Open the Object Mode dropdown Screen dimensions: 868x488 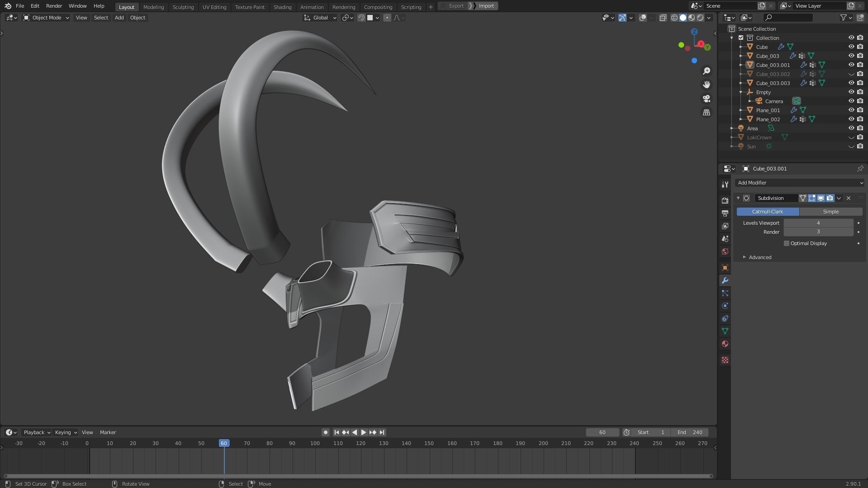[x=46, y=18]
